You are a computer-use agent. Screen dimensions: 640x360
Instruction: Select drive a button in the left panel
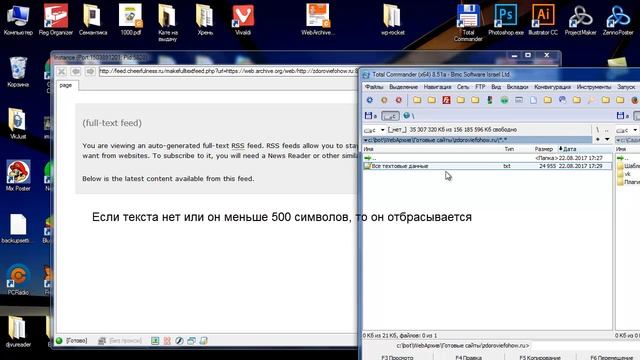pos(371,116)
